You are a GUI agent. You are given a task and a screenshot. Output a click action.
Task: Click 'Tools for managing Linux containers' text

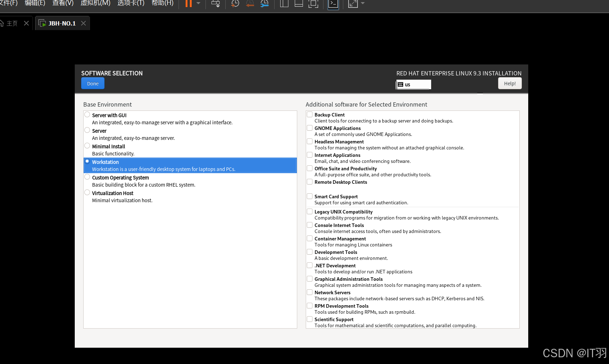(353, 245)
